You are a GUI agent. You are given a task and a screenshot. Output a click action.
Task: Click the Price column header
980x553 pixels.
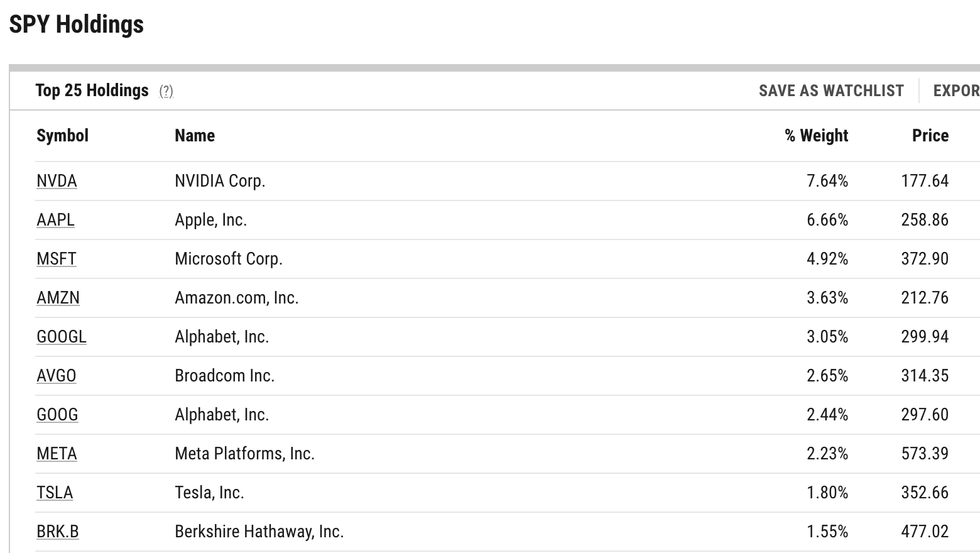[930, 136]
